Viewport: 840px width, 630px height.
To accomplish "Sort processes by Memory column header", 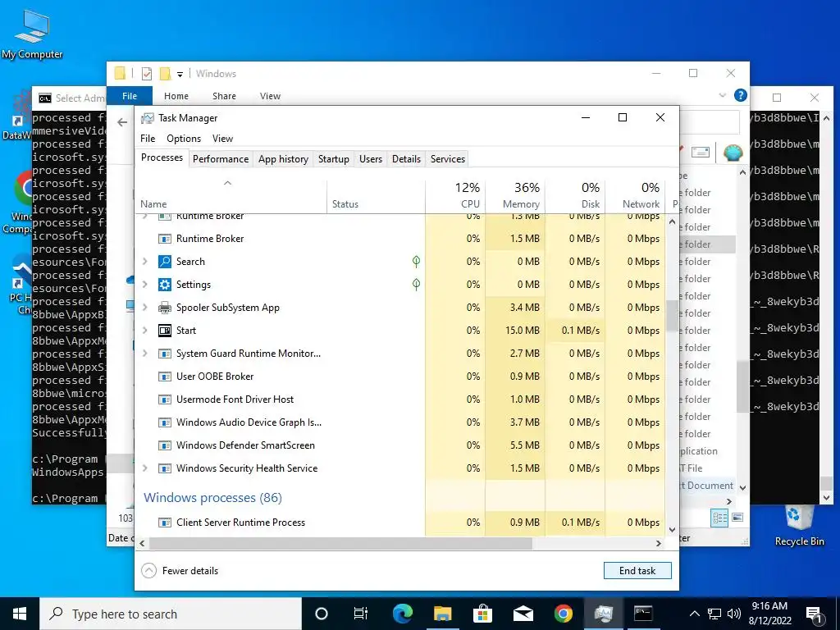I will click(x=515, y=195).
